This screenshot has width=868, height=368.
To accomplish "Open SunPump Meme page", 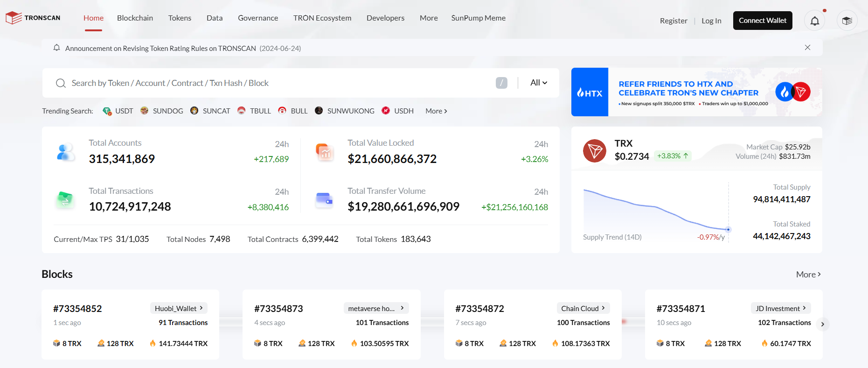I will pos(478,18).
